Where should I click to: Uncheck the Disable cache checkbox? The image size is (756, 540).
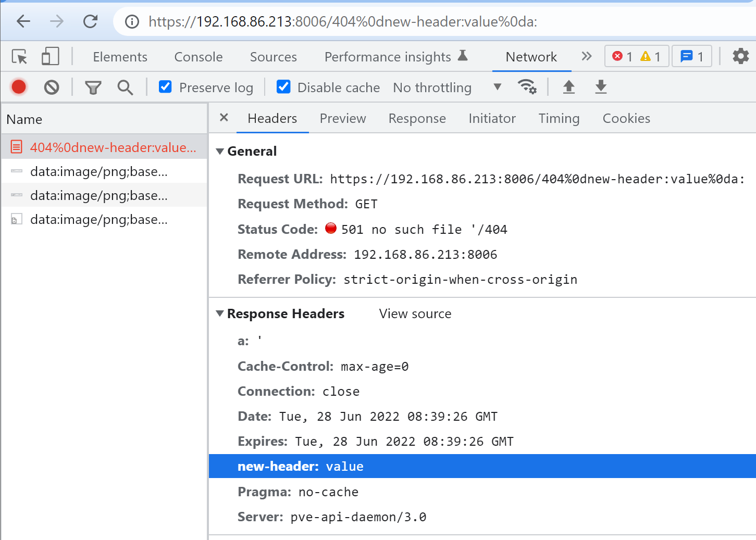(283, 87)
